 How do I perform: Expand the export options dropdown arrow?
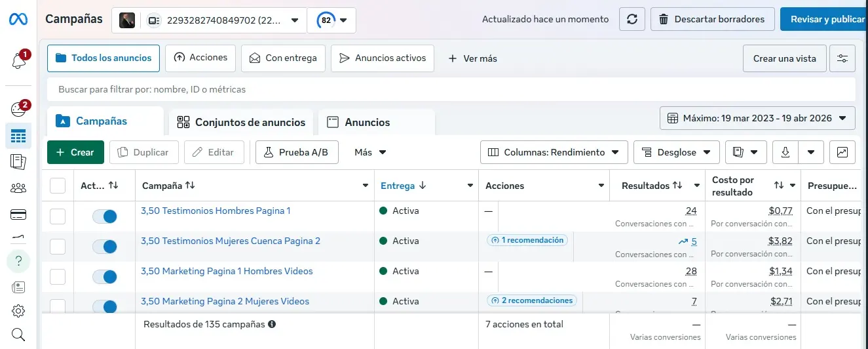click(x=811, y=152)
